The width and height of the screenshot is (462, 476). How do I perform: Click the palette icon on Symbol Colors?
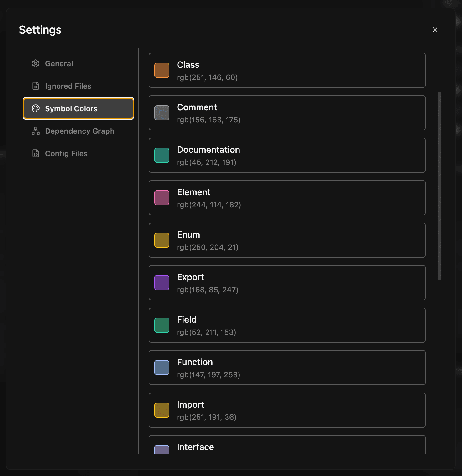36,108
